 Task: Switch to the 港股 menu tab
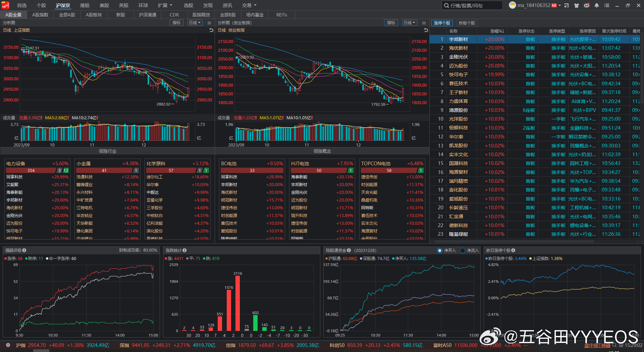tap(85, 5)
